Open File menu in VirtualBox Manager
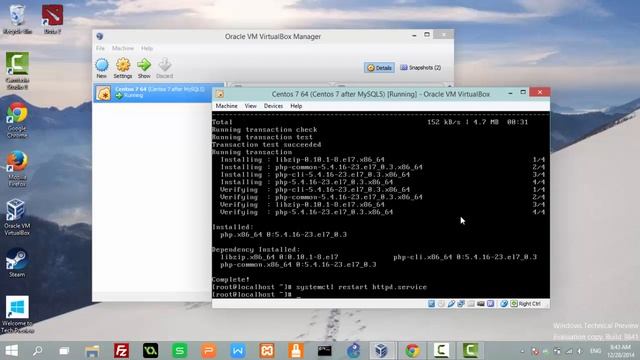 [100, 48]
